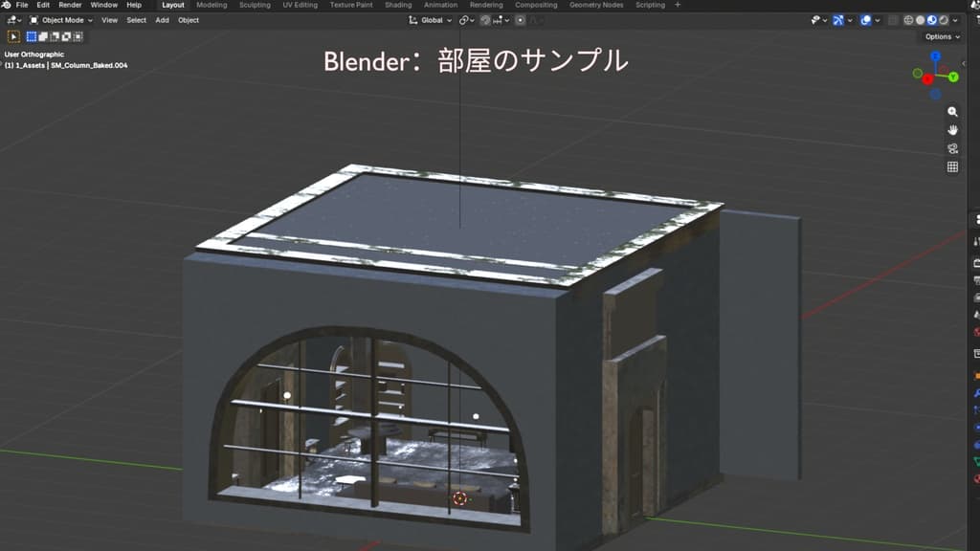Switch to the Geometry Nodes workspace tab
Viewport: 980px width, 551px height.
[x=596, y=5]
